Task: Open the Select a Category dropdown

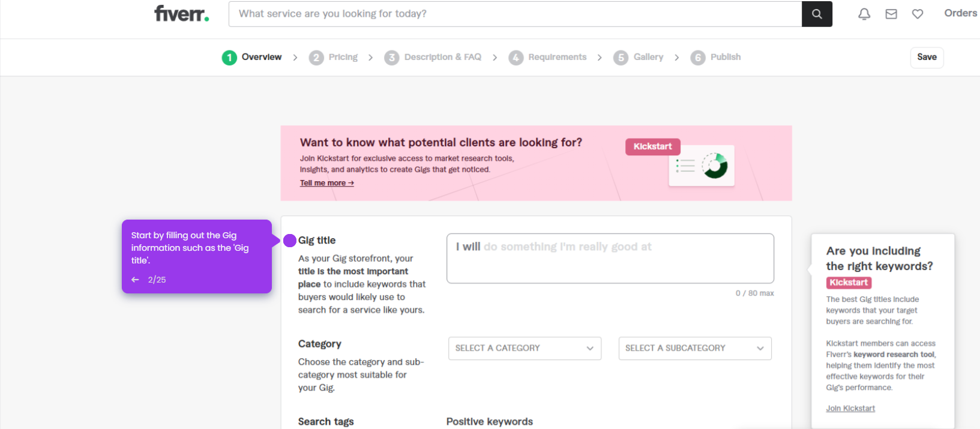Action: [525, 348]
